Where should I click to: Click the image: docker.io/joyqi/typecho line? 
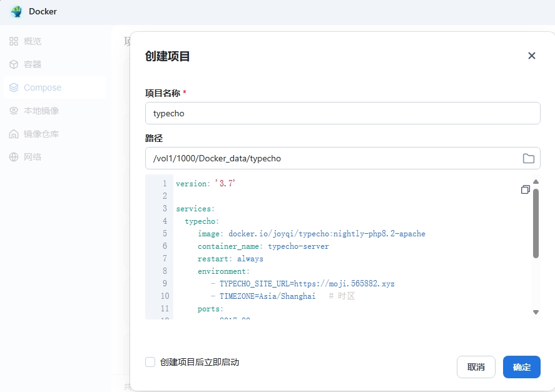click(x=312, y=234)
